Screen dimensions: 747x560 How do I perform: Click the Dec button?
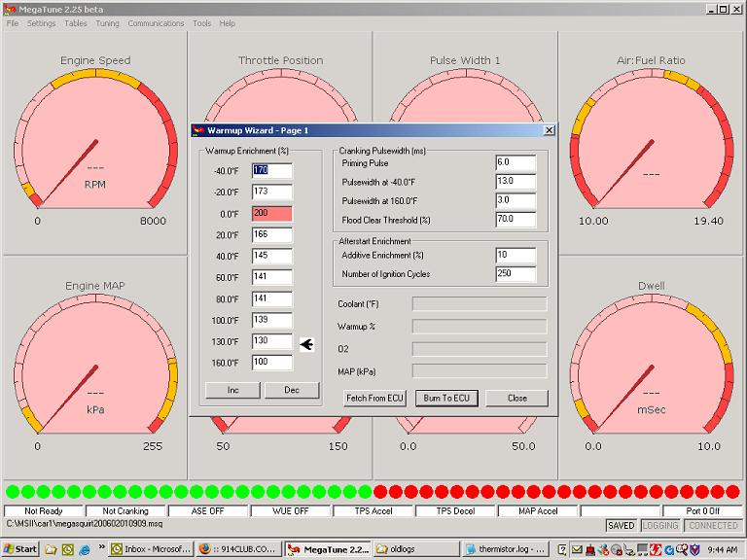pos(292,390)
